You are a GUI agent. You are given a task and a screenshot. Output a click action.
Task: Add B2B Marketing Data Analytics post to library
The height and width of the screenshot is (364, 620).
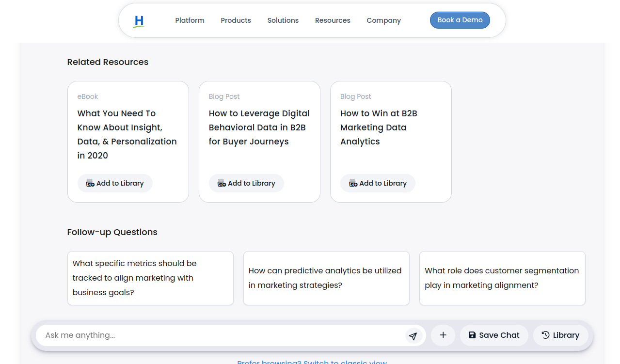378,183
